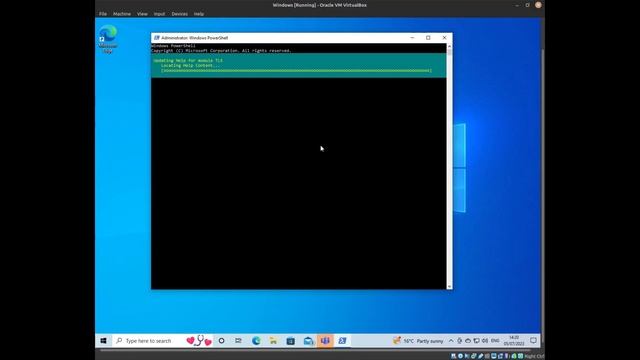Open Cortana from the taskbar
The image size is (640, 360).
click(221, 340)
